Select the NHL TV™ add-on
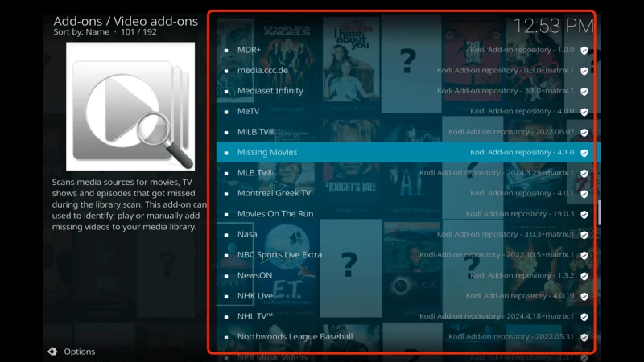The height and width of the screenshot is (362, 644). tap(408, 316)
